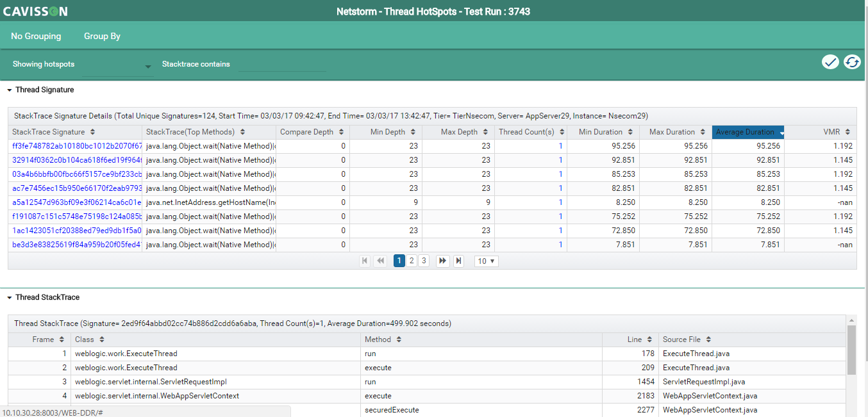This screenshot has height=417, width=868.
Task: Sort the Class column in Thread StackTrace
Action: [x=102, y=339]
